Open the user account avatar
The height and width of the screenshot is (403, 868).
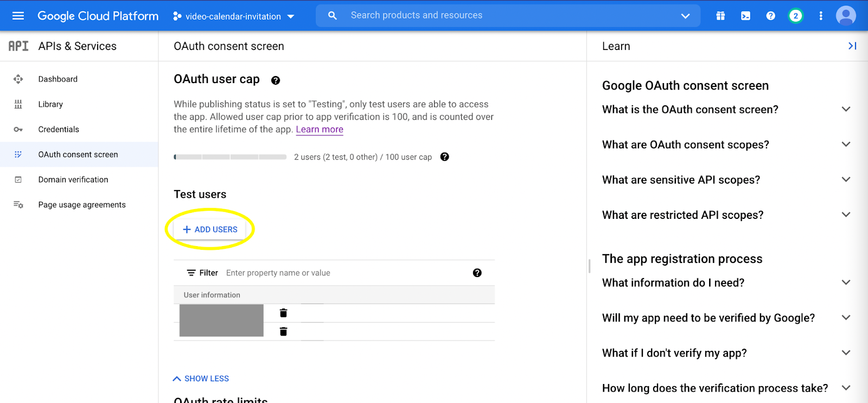tap(846, 16)
